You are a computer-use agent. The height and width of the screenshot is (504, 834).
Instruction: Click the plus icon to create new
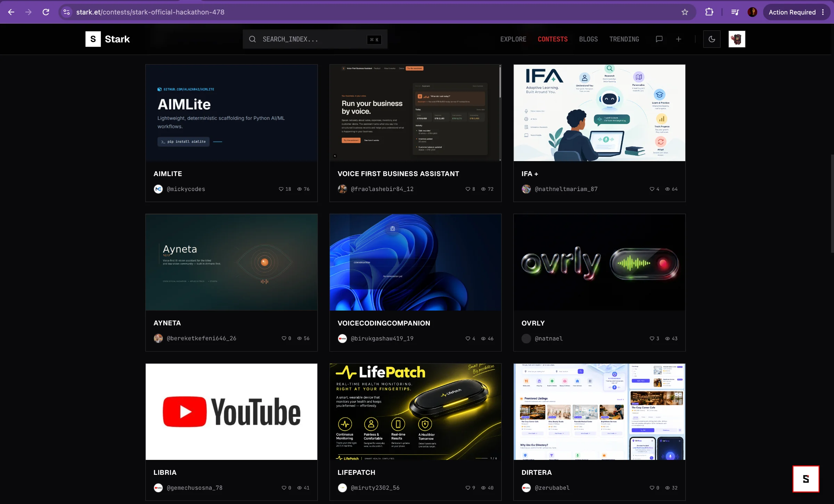(x=678, y=39)
